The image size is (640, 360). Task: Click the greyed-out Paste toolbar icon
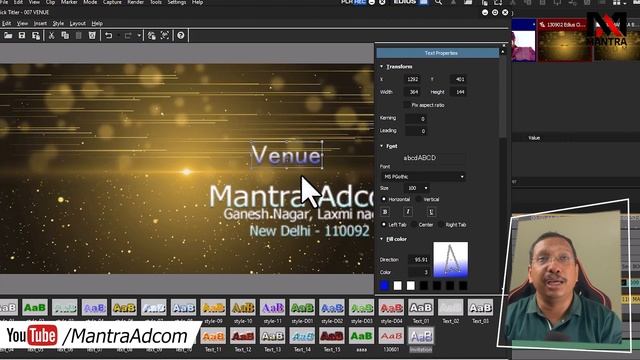79,36
